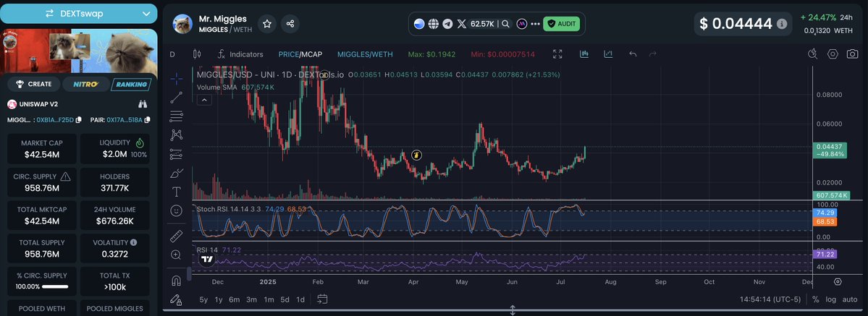Select the trend line drawing tool
The image size is (868, 316).
(x=177, y=98)
